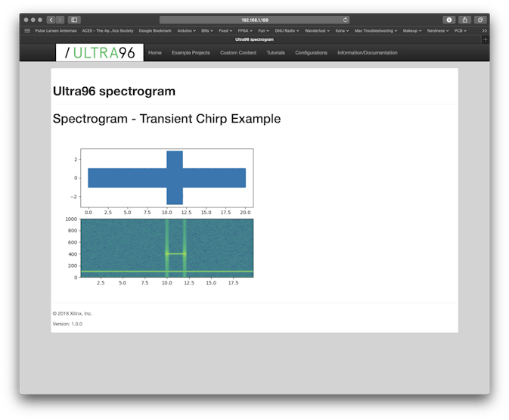Show all tabs overview icon

click(x=480, y=20)
